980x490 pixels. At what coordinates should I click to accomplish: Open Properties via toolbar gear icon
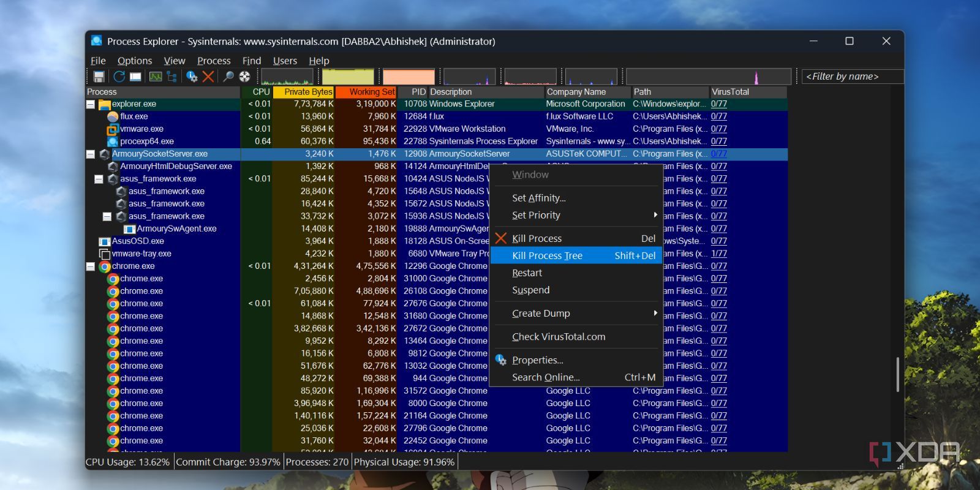click(192, 77)
